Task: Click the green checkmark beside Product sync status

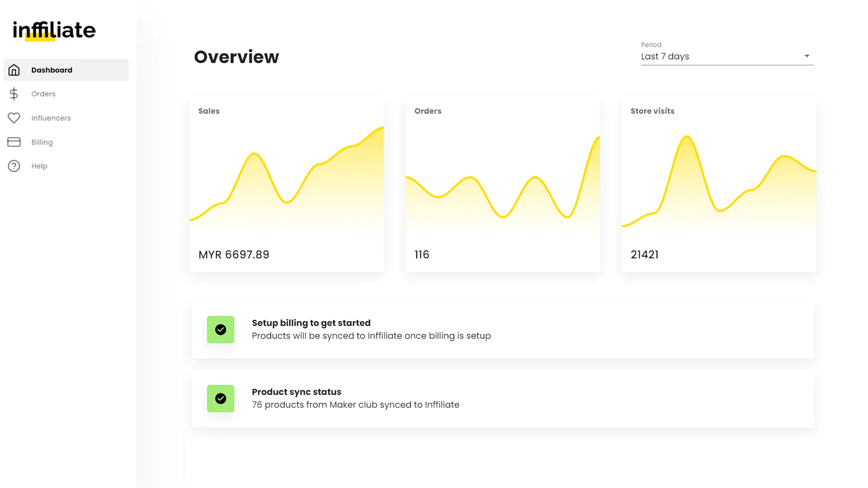Action: coord(221,399)
